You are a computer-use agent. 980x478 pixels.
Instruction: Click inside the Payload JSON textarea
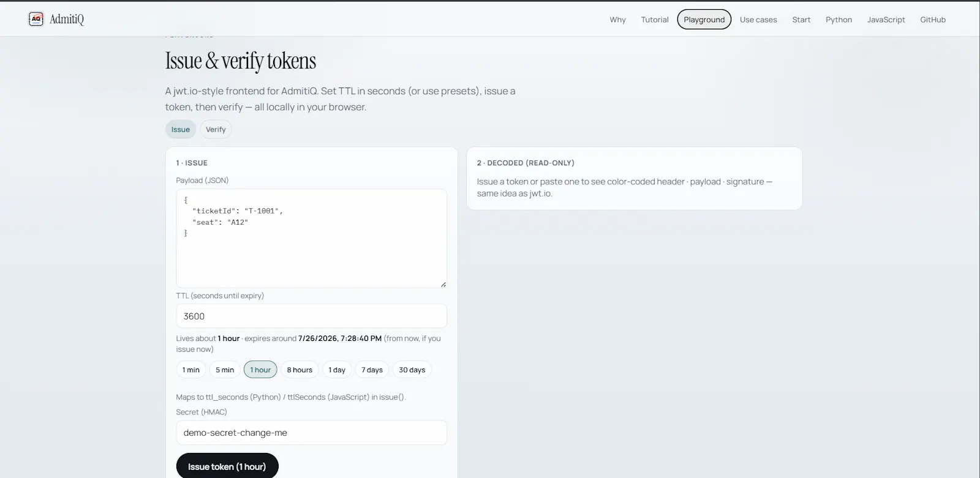pos(311,238)
